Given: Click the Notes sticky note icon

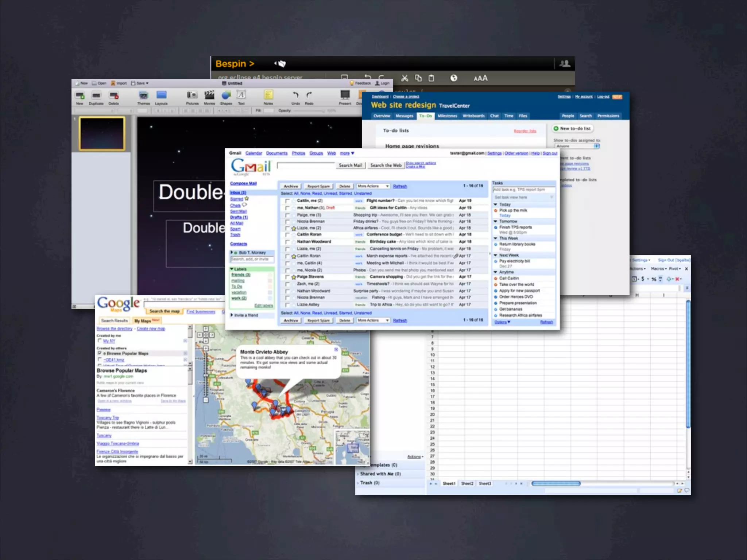Looking at the screenshot, I should pyautogui.click(x=268, y=95).
